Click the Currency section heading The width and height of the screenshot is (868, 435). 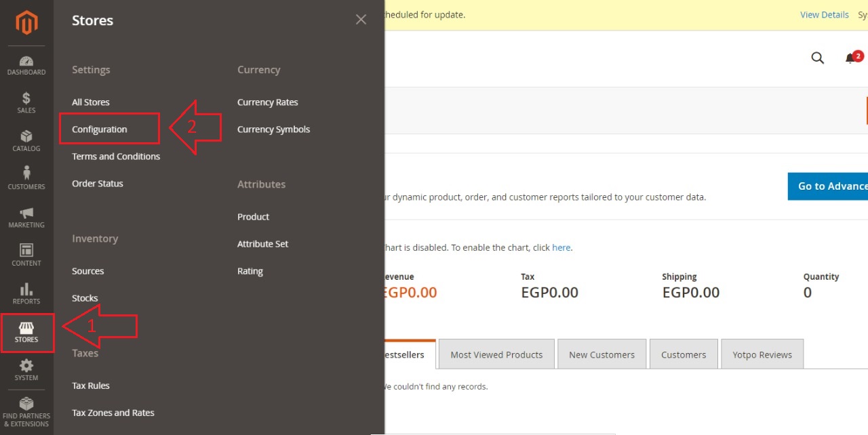pyautogui.click(x=258, y=70)
